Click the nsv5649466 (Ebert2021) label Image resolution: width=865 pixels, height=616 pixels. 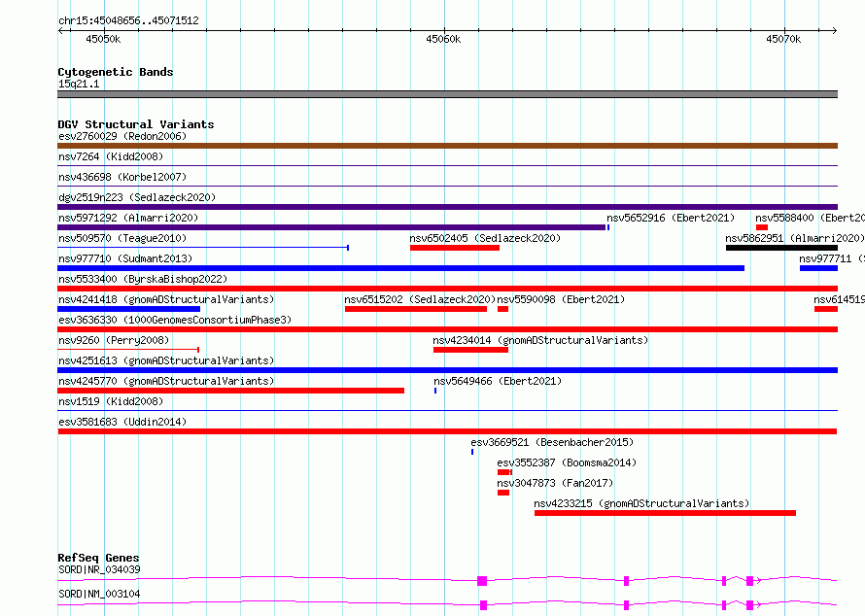click(x=498, y=381)
